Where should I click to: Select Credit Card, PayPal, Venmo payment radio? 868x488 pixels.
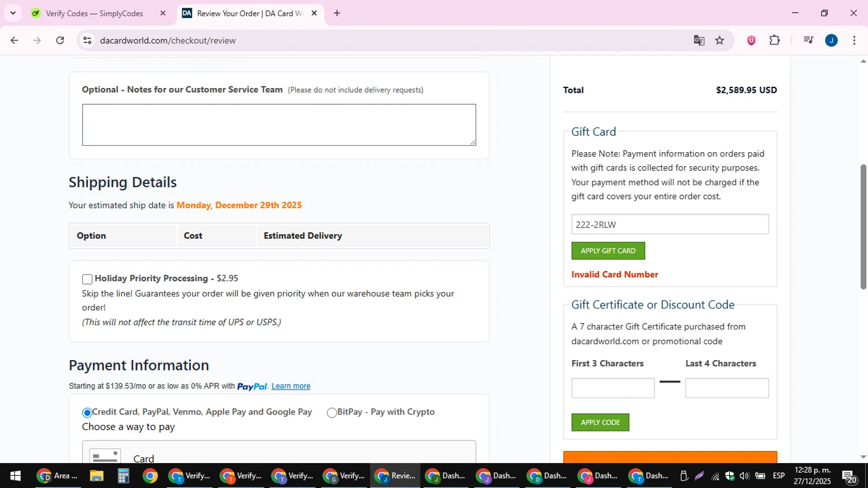(x=87, y=413)
